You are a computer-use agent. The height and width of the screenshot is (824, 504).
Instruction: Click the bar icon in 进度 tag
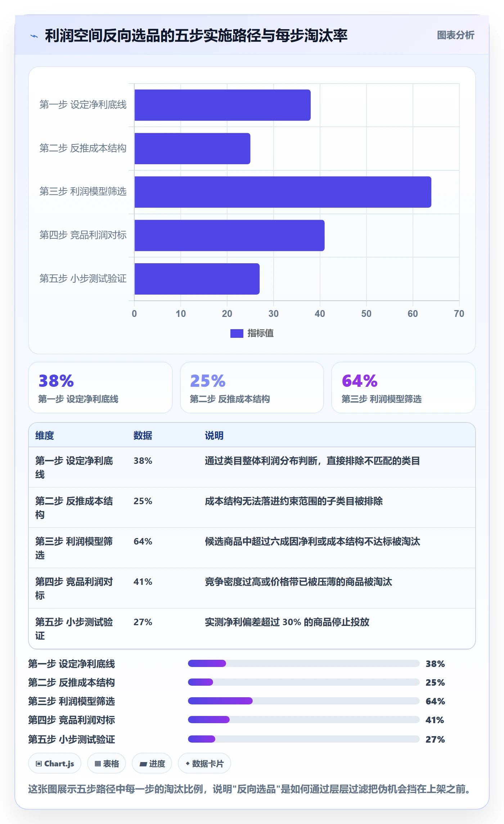(x=143, y=764)
